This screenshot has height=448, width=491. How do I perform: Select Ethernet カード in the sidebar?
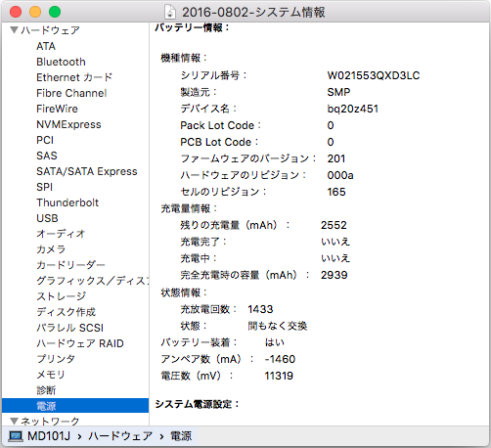pyautogui.click(x=74, y=77)
